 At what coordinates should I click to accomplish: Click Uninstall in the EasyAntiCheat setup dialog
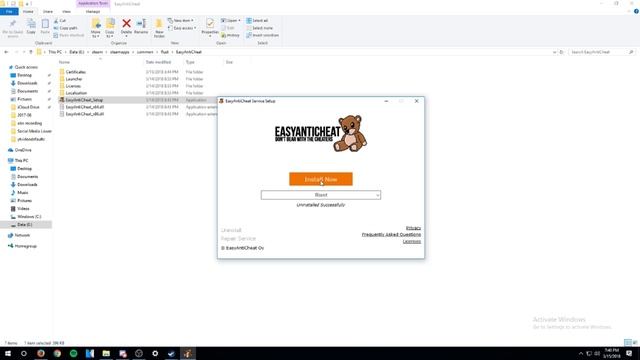coord(231,230)
